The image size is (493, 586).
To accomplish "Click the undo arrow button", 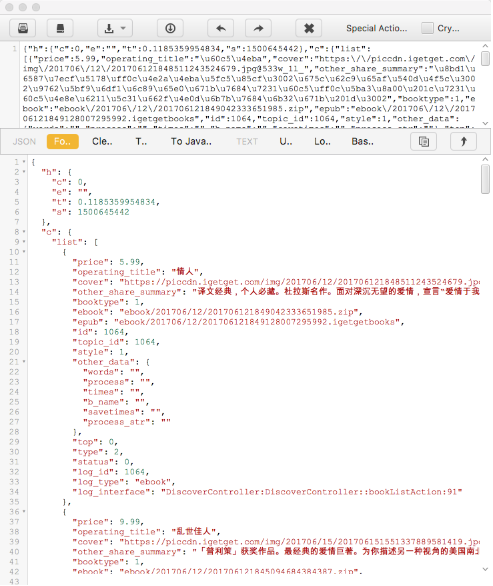I will [x=221, y=28].
